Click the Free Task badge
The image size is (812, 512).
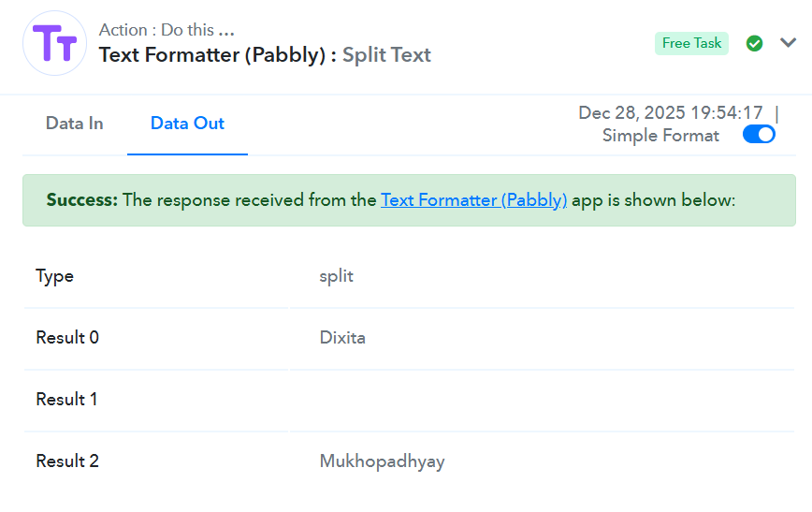pyautogui.click(x=691, y=43)
